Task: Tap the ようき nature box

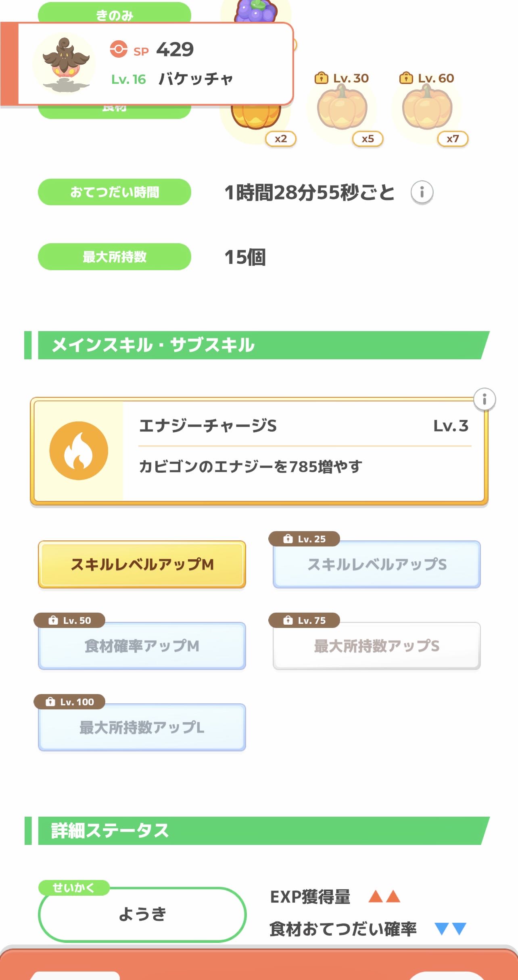Action: [142, 914]
